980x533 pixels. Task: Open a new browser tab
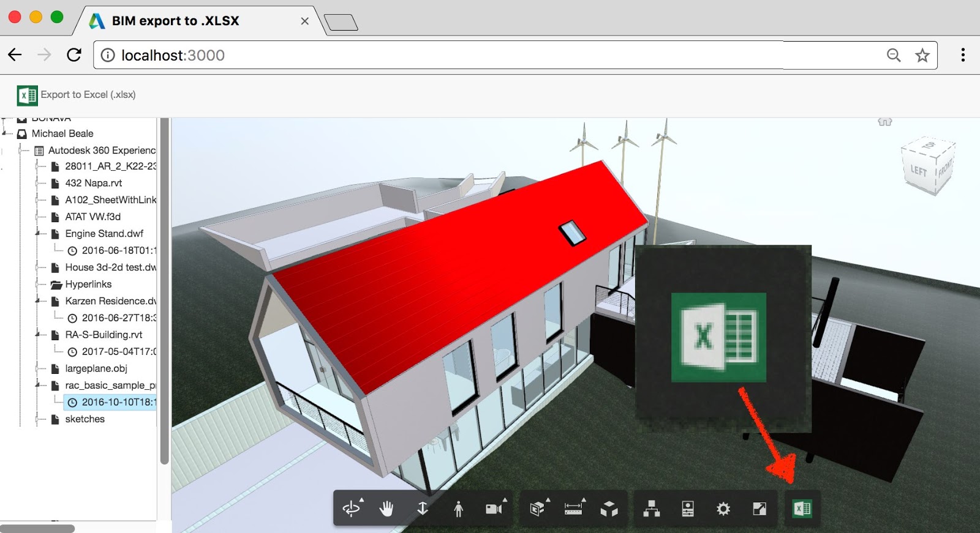coord(341,23)
